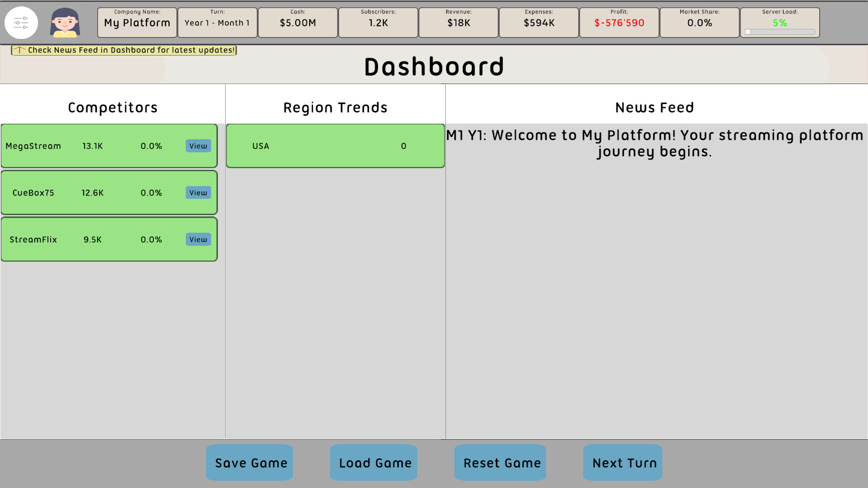Click the player avatar portrait
The width and height of the screenshot is (868, 488).
[x=65, y=22]
